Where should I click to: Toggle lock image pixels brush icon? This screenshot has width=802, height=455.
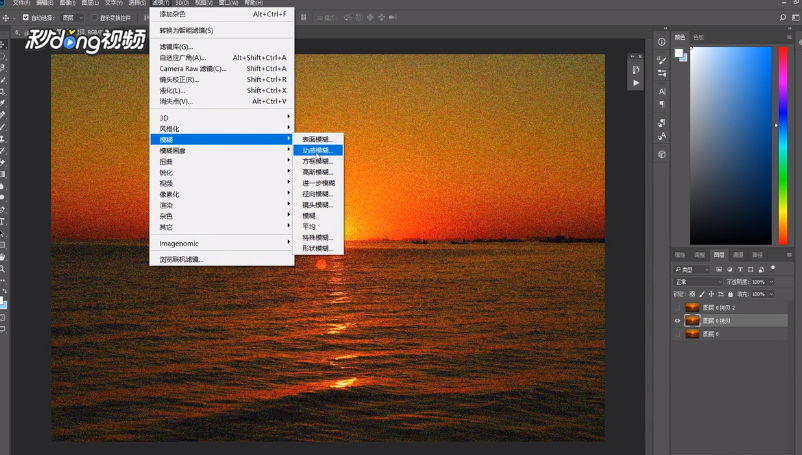click(x=702, y=294)
